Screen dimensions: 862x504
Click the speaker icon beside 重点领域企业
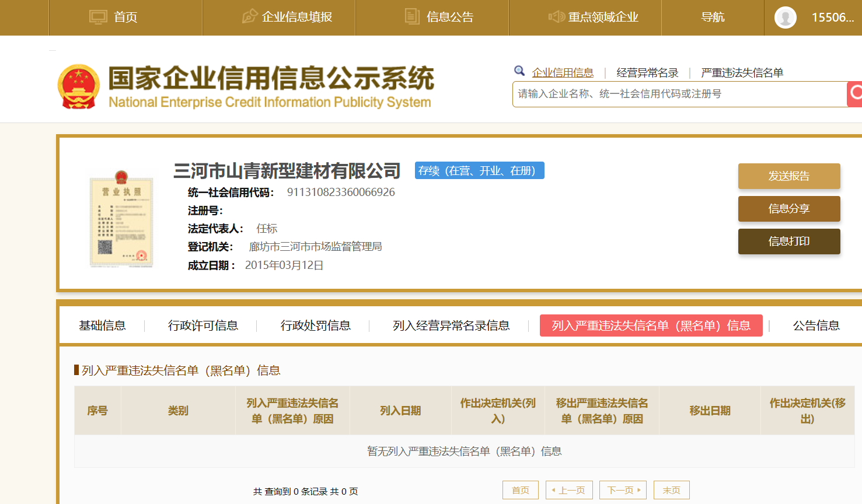[556, 17]
